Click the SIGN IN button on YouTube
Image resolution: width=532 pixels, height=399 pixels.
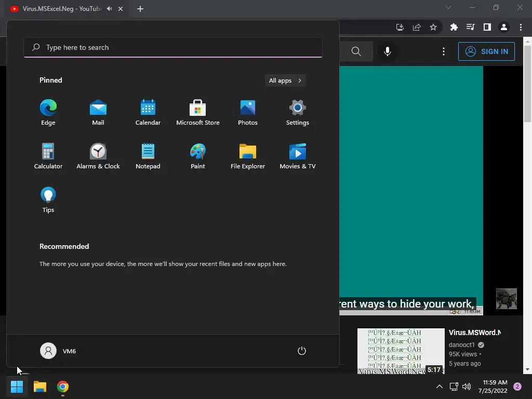point(486,51)
